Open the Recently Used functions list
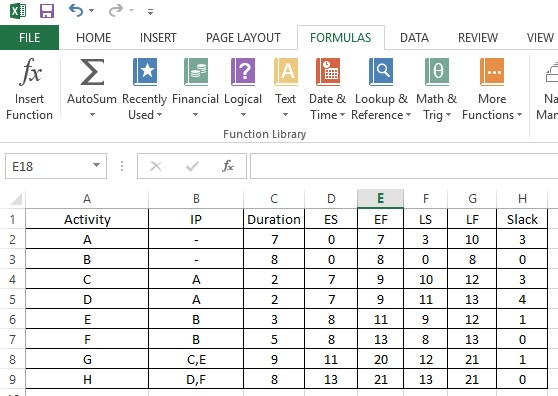The height and width of the screenshot is (396, 558). [144, 89]
